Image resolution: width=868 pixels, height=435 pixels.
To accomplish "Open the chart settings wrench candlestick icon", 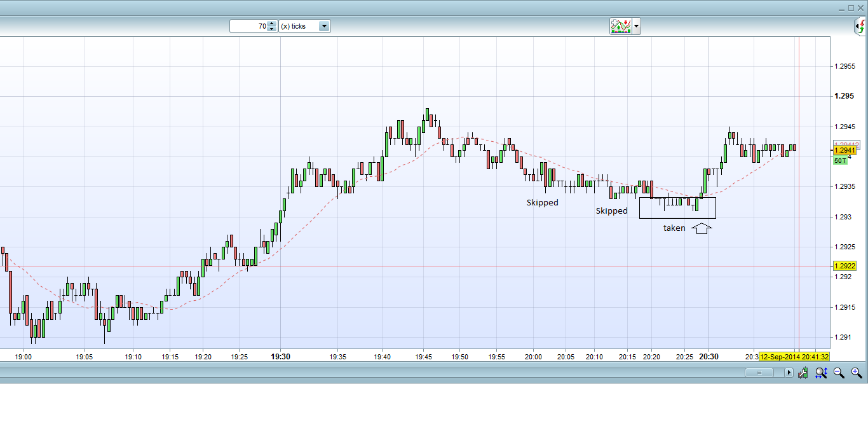I will click(804, 373).
